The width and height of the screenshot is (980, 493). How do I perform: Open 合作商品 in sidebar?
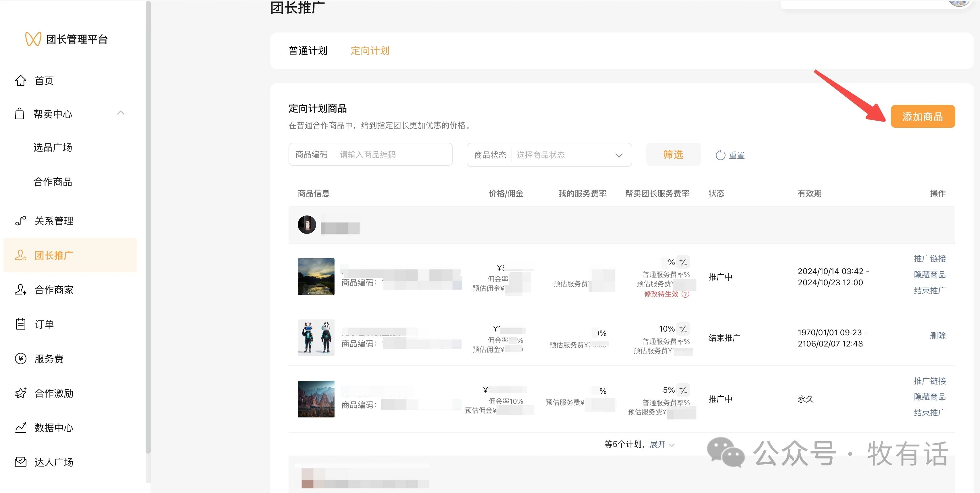pos(53,182)
